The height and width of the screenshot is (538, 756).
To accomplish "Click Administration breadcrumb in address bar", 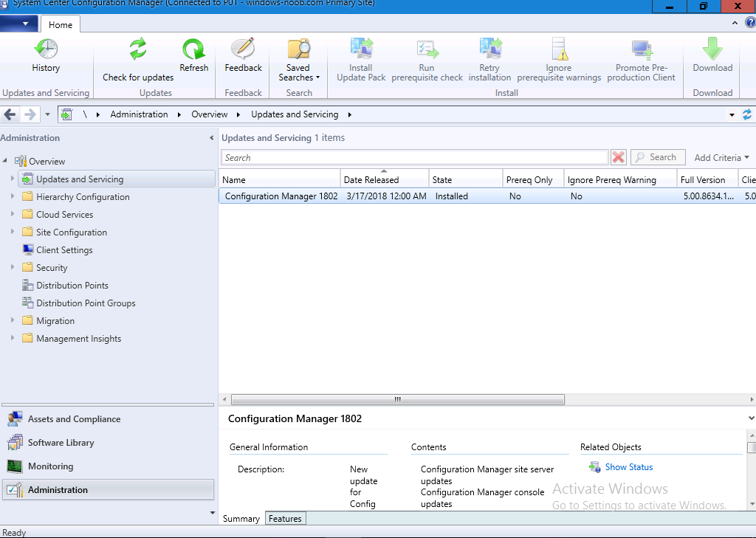I will click(139, 114).
